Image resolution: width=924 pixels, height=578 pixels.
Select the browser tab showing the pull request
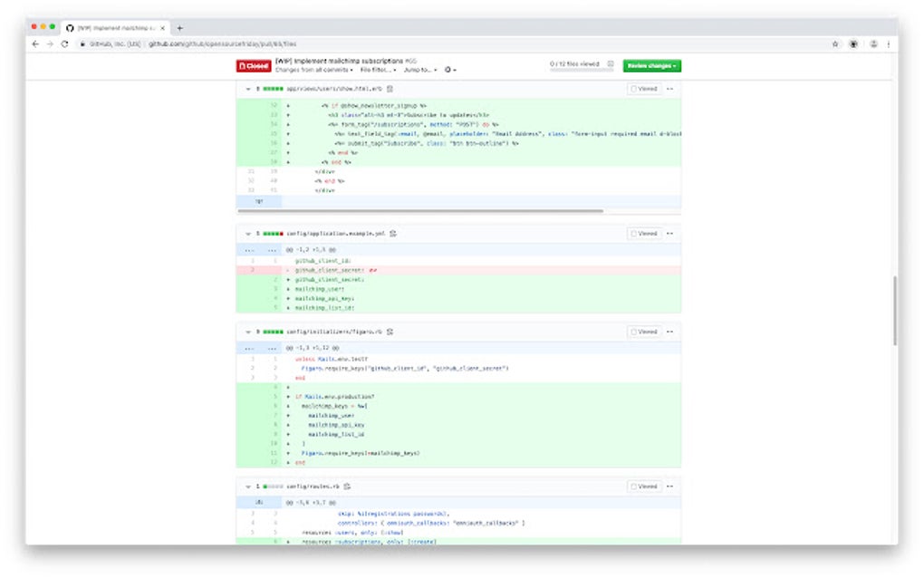pos(118,28)
